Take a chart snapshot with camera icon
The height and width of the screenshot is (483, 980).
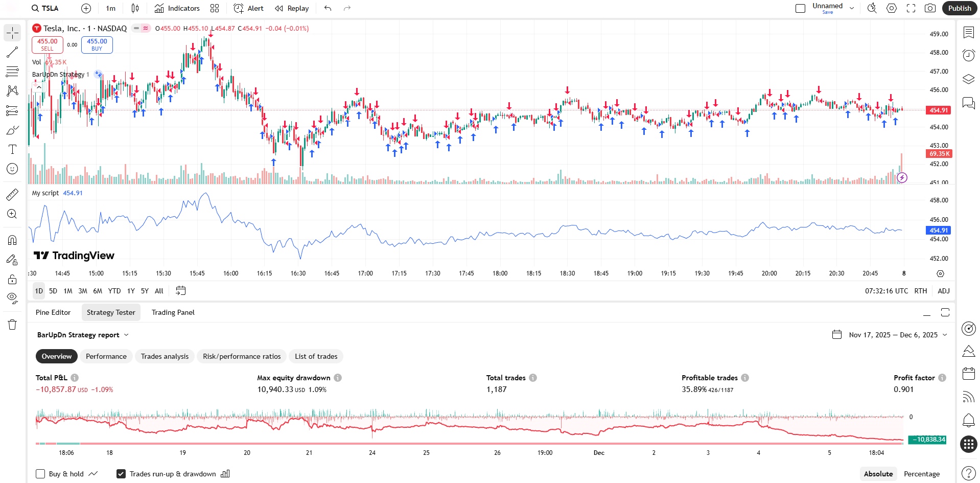point(930,8)
